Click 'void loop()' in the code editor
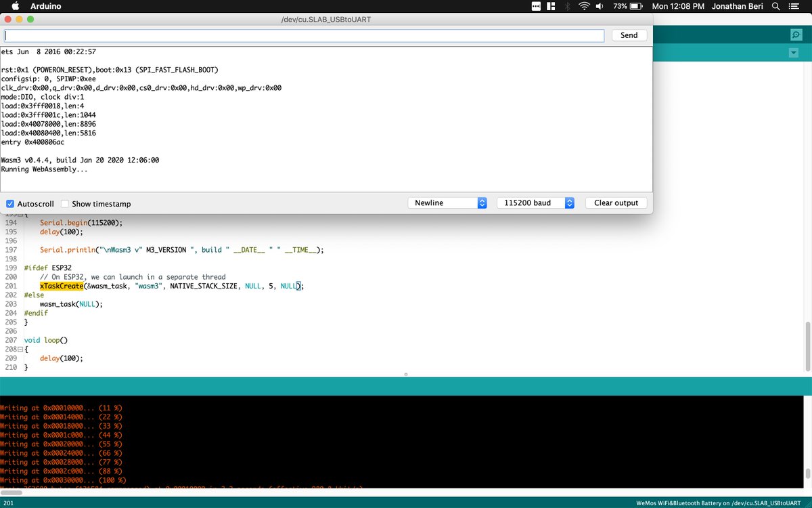Image resolution: width=812 pixels, height=508 pixels. 46,341
